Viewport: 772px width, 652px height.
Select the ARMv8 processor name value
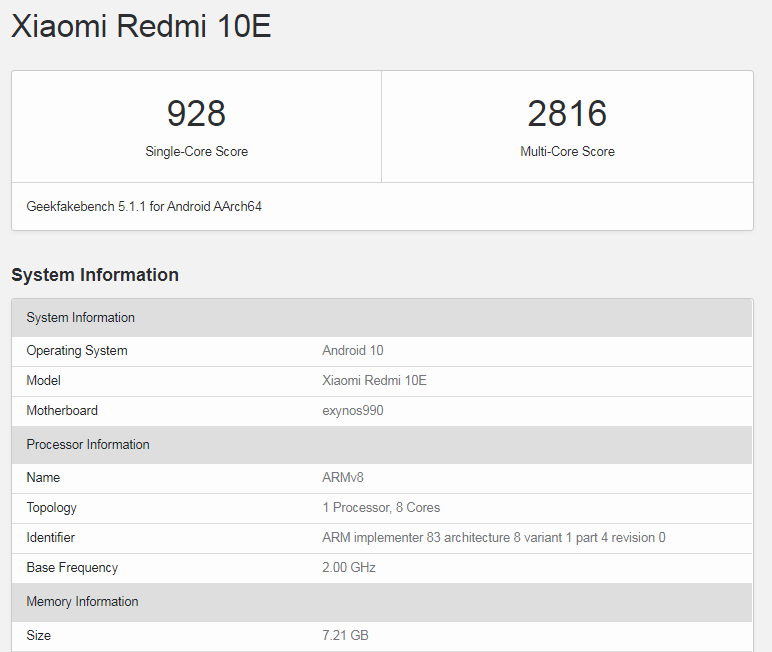[345, 478]
